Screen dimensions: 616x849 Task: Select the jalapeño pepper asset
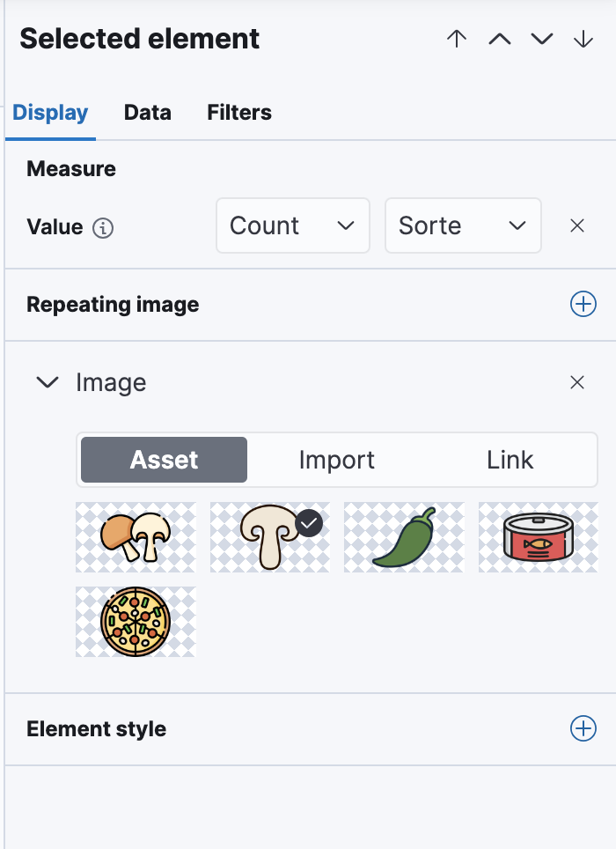click(x=404, y=537)
